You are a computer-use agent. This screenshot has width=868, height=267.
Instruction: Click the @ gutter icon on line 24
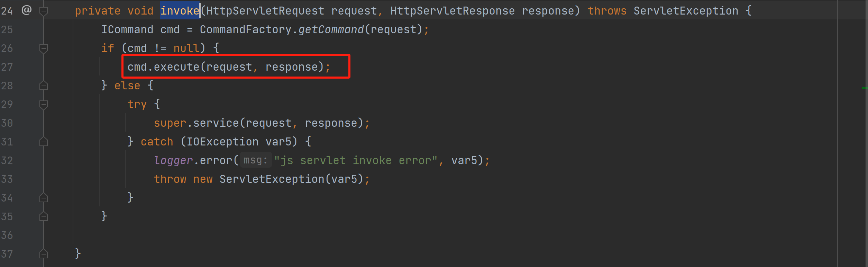(27, 10)
